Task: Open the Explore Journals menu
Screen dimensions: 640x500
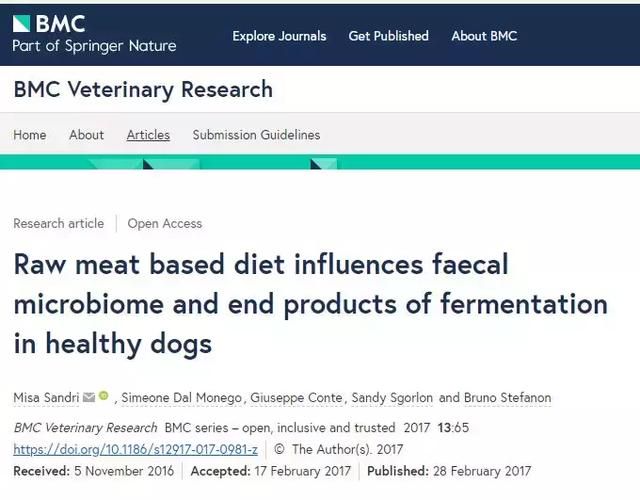Action: [279, 36]
